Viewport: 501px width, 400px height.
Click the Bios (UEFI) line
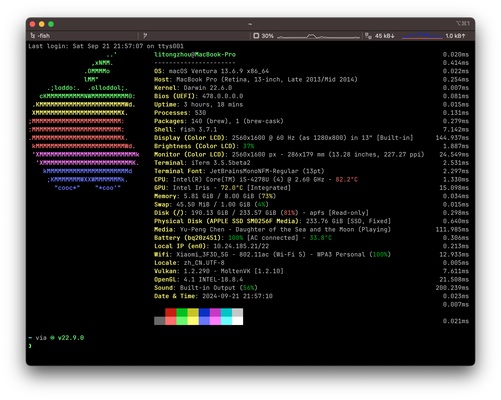pyautogui.click(x=199, y=96)
